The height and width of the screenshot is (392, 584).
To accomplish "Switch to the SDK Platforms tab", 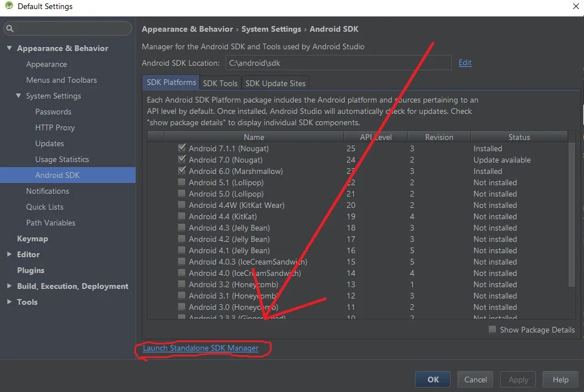I will (x=171, y=83).
